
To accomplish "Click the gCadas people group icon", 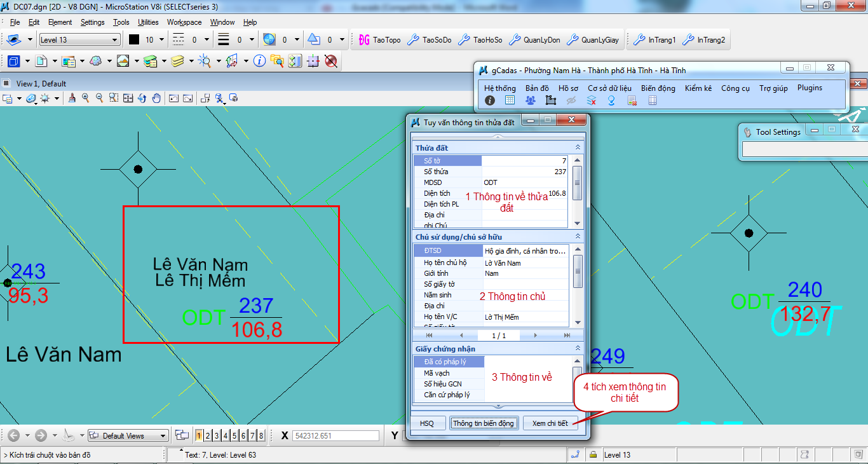I will (531, 100).
